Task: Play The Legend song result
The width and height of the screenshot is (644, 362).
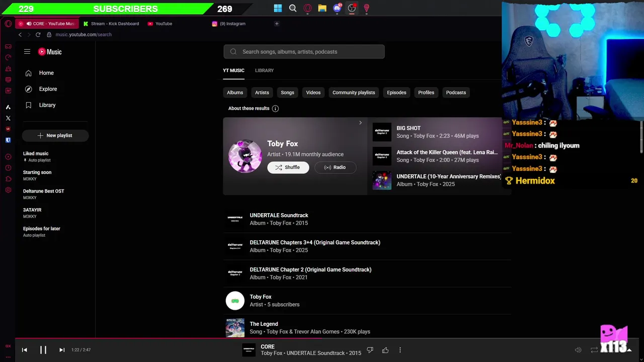Action: (x=367, y=327)
